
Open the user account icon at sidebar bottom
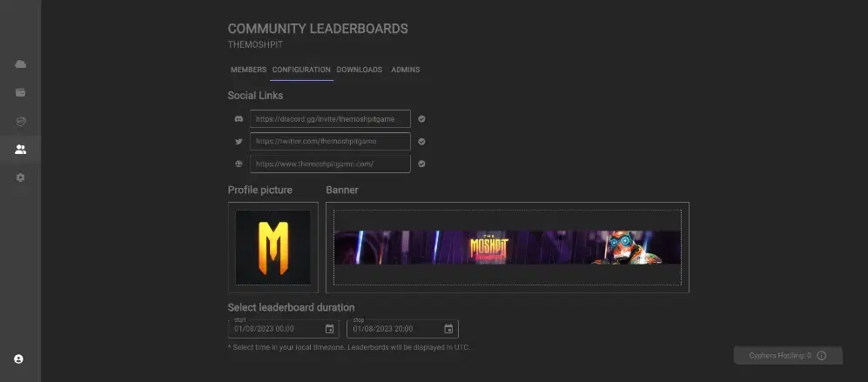pos(18,359)
